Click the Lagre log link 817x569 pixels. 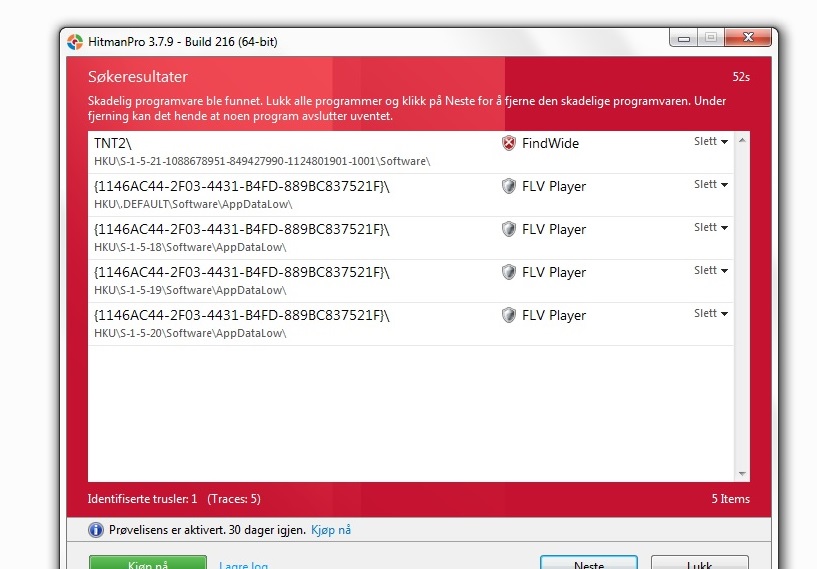(243, 565)
